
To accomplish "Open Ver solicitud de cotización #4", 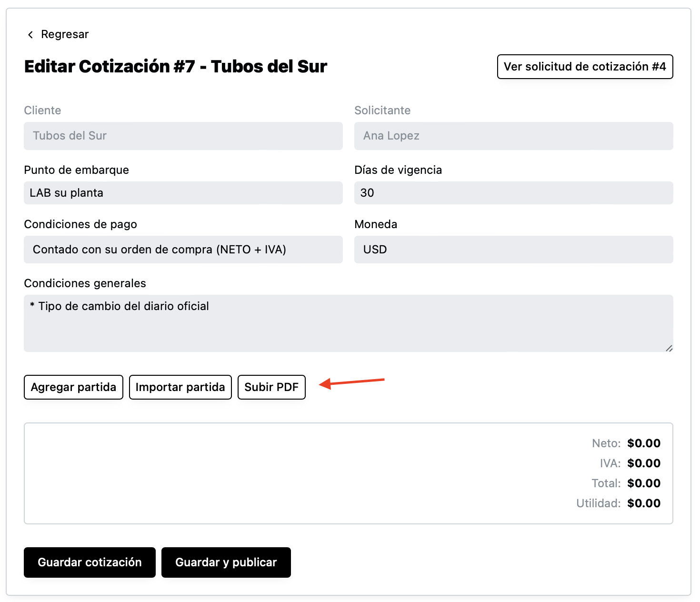I will 585,67.
